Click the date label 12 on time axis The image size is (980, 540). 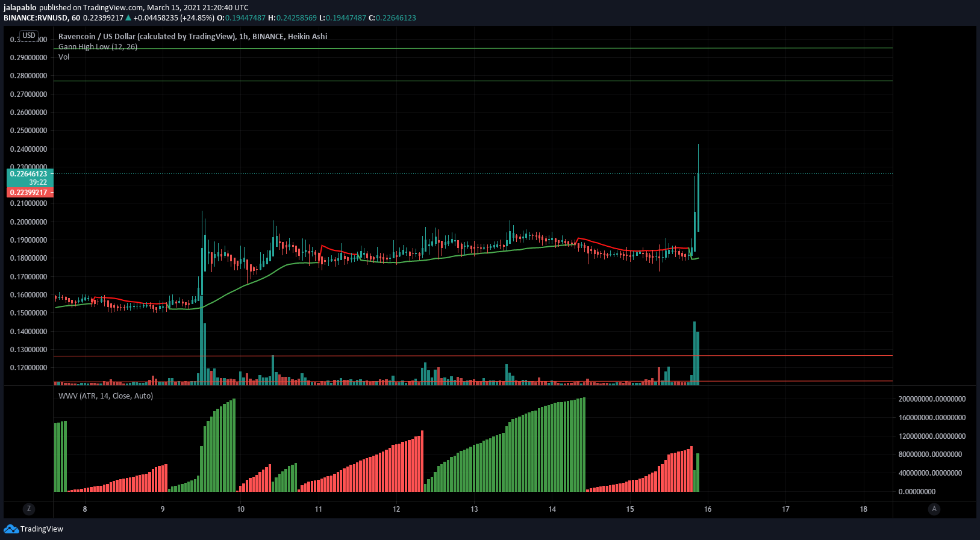click(x=396, y=509)
